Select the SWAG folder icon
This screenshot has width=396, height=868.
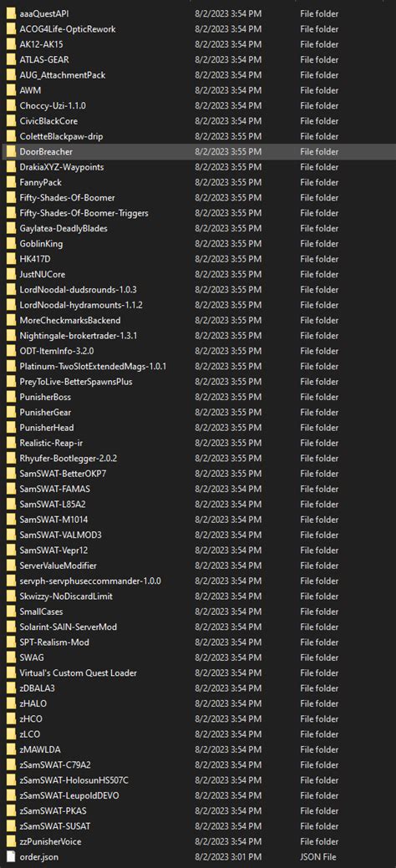click(11, 657)
